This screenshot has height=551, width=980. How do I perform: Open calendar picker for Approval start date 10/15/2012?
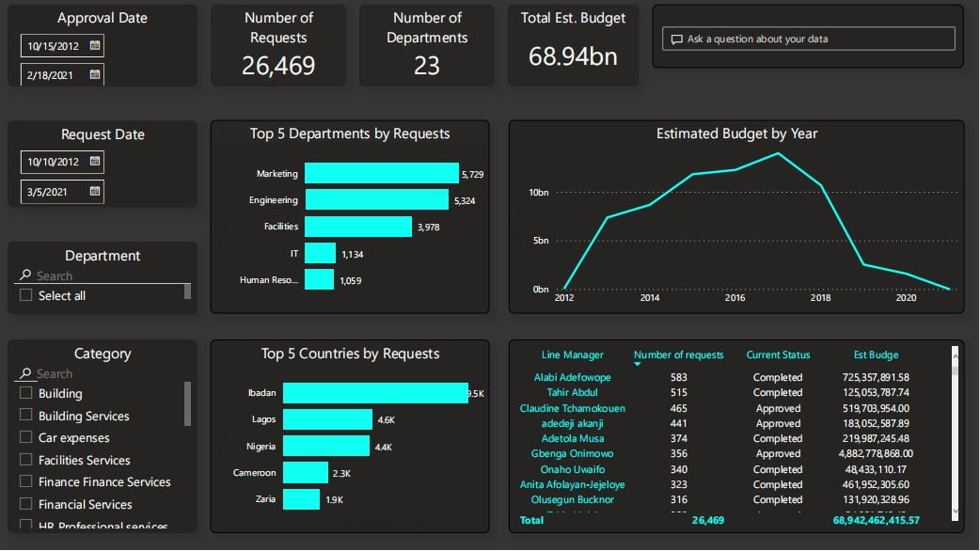(95, 45)
